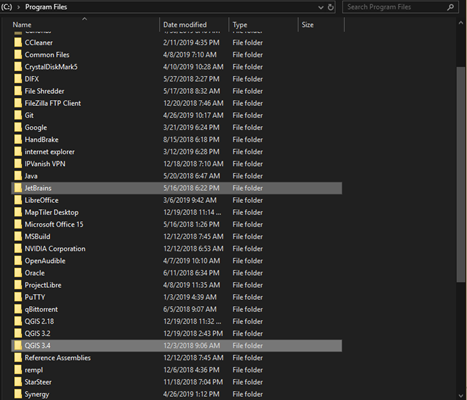Click the scroll down arrow of scrollbar
The image size is (467, 400).
pyautogui.click(x=461, y=396)
